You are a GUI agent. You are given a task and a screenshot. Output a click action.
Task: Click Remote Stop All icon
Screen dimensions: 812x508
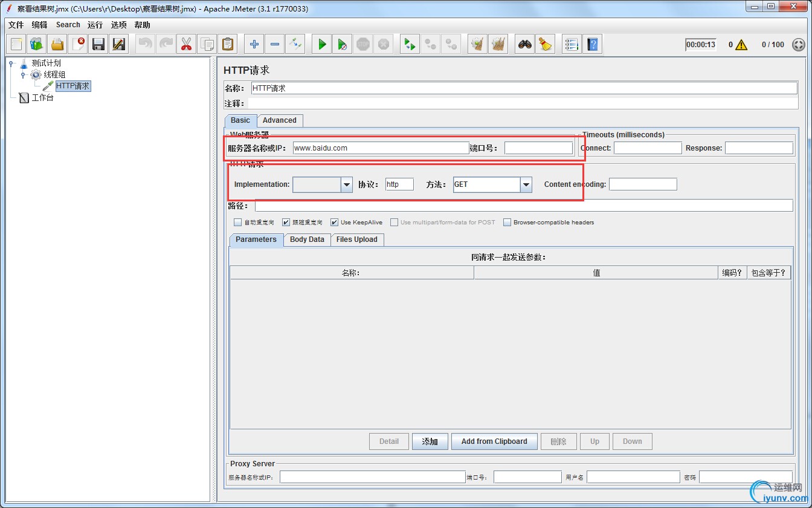(430, 44)
